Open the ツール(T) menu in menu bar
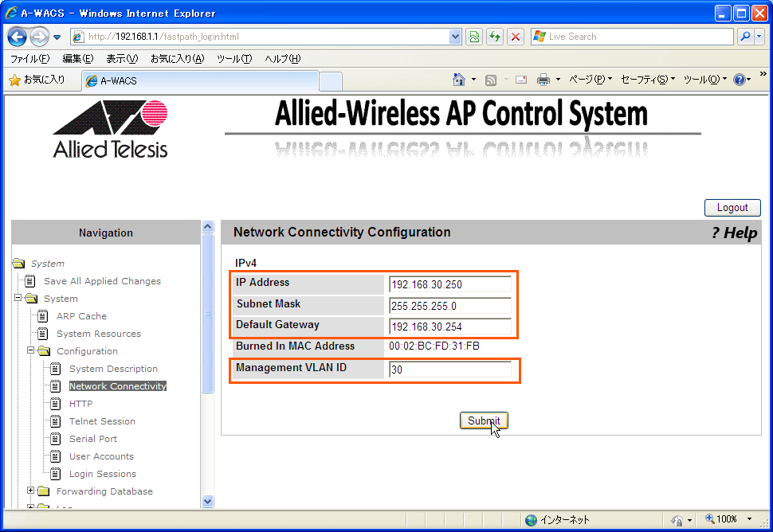 [234, 59]
